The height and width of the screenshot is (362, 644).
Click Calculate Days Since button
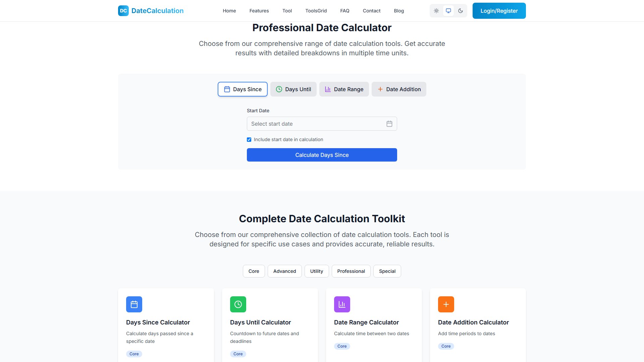pyautogui.click(x=322, y=155)
